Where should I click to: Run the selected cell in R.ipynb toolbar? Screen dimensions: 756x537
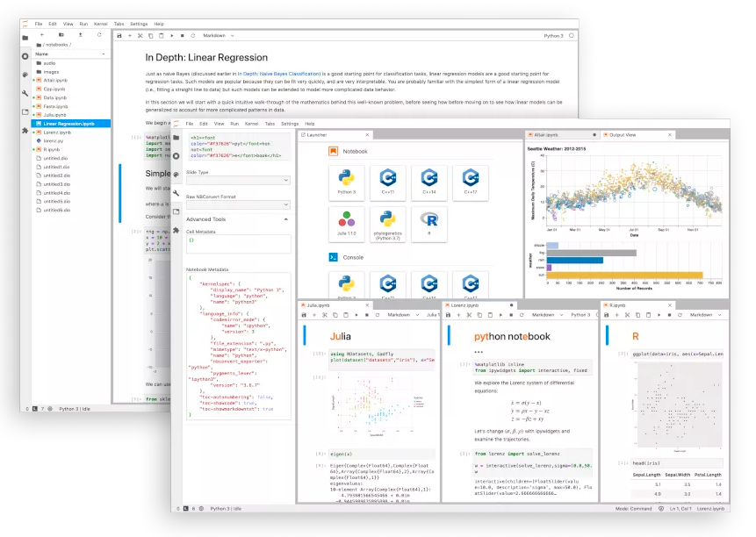point(659,315)
